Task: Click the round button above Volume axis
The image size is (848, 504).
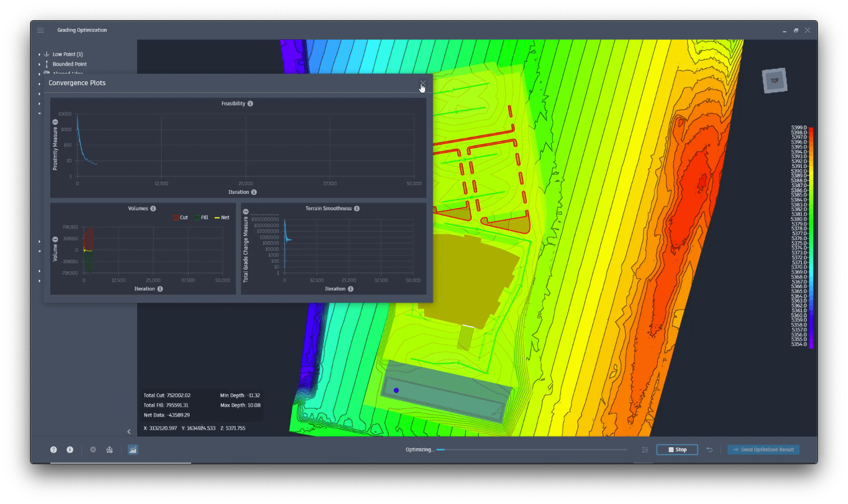Action: (55, 240)
